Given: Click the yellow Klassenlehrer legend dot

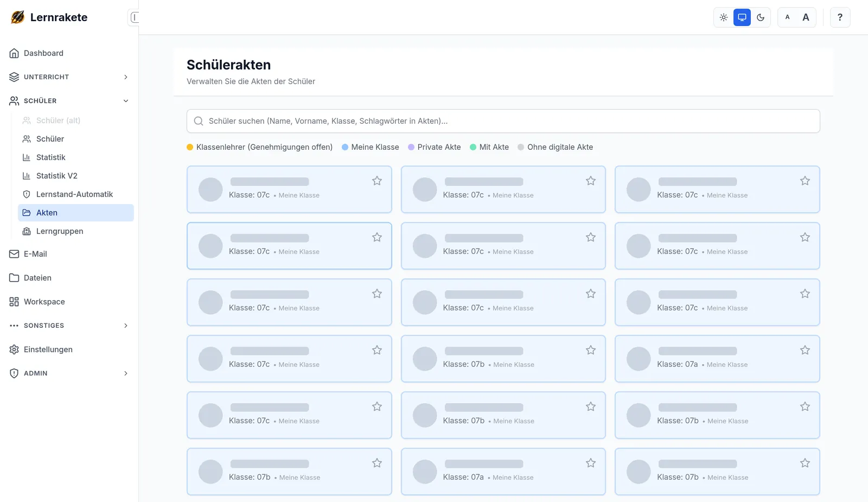Looking at the screenshot, I should (x=190, y=147).
